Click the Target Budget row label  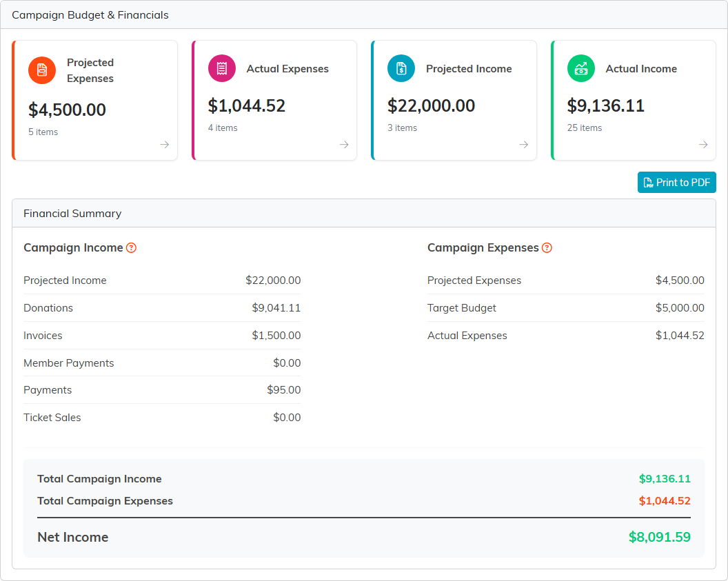(461, 308)
